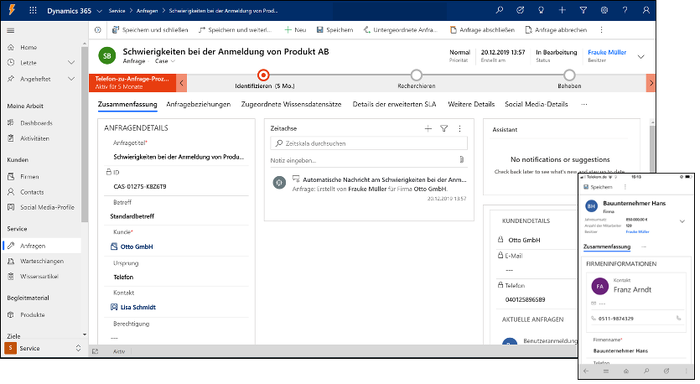Click Anfrage abbrechen command

[556, 30]
